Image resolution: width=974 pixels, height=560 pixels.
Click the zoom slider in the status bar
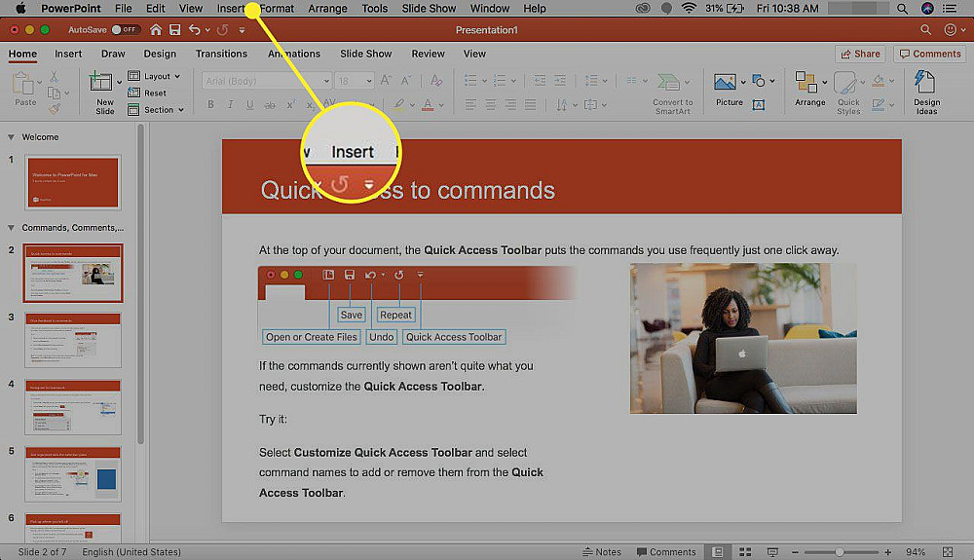842,552
